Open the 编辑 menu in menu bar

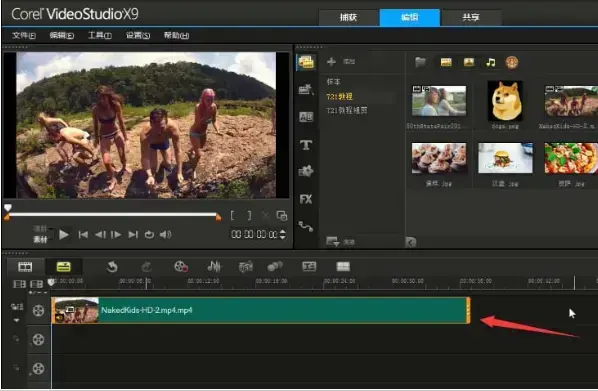point(61,35)
